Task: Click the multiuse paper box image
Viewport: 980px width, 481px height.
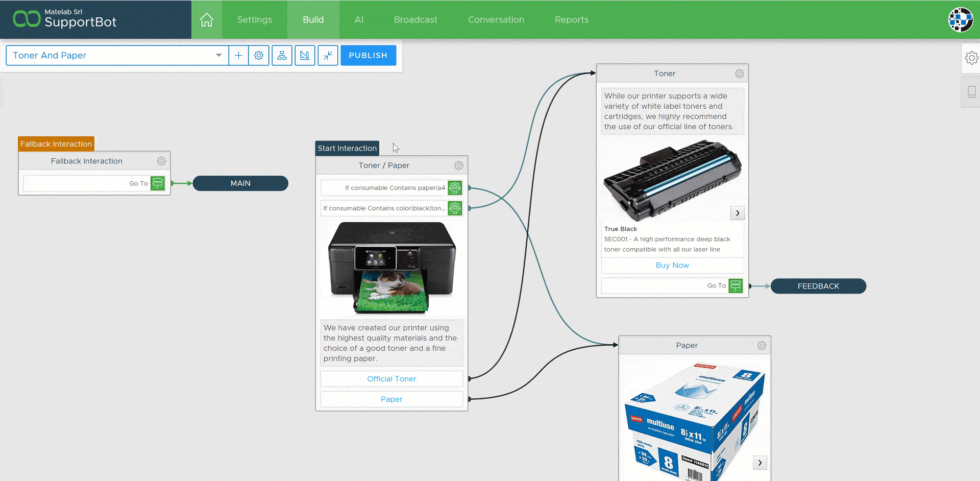Action: coord(694,421)
